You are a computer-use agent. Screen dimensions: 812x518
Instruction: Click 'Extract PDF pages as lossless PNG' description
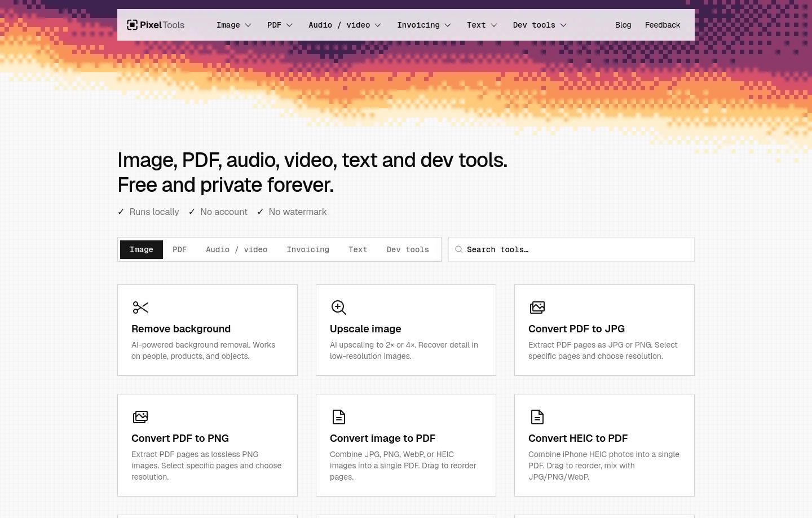point(206,466)
